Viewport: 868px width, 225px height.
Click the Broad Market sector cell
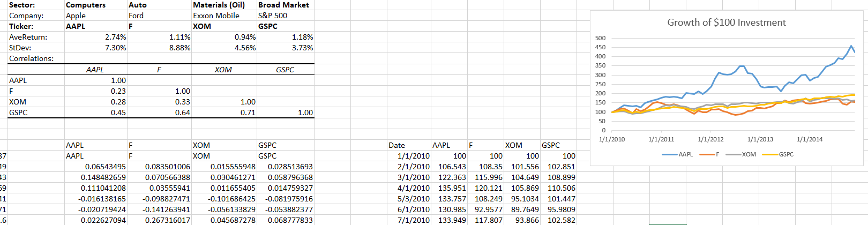point(283,5)
